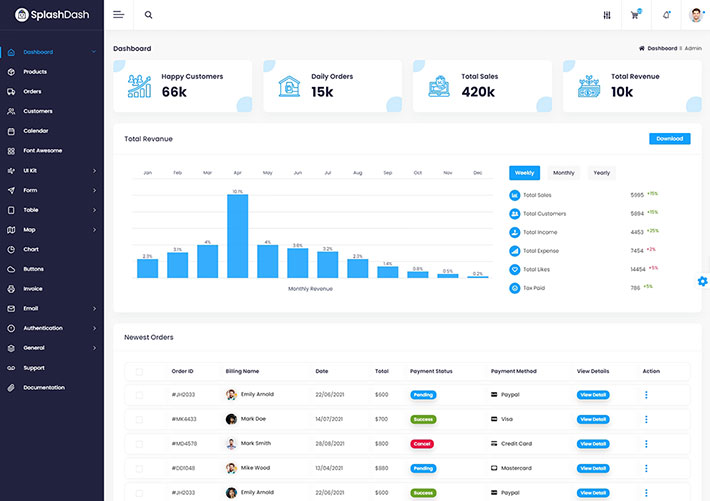Open Invoice in the sidebar
Image resolution: width=710 pixels, height=501 pixels.
coord(33,288)
